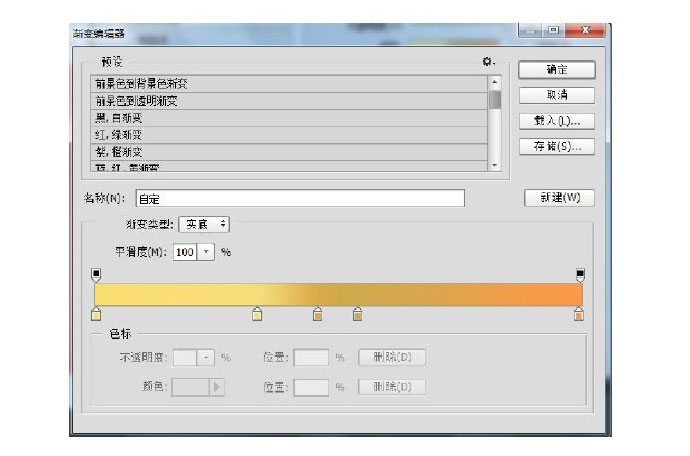Open the 平滑度 dropdown arrow

pyautogui.click(x=206, y=252)
